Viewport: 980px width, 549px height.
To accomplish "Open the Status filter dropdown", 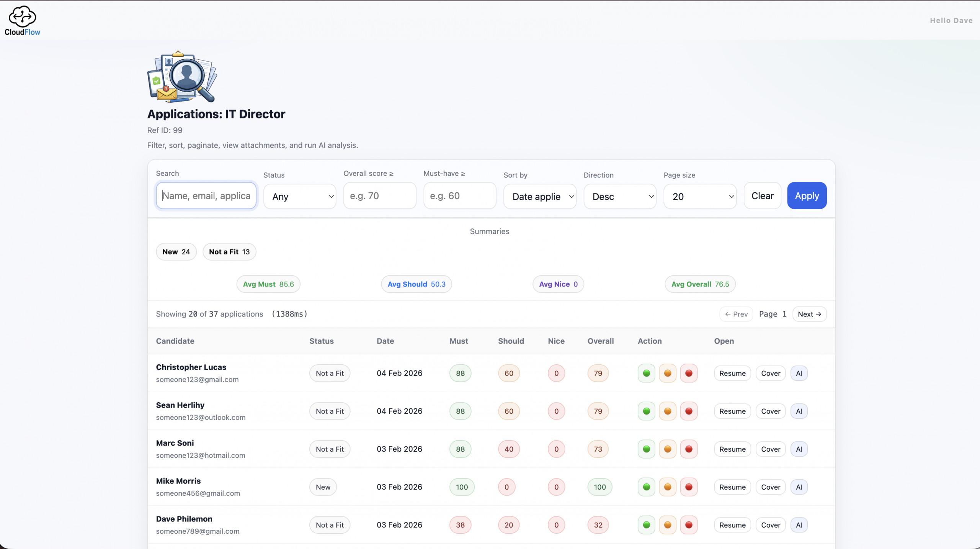I will click(x=300, y=197).
